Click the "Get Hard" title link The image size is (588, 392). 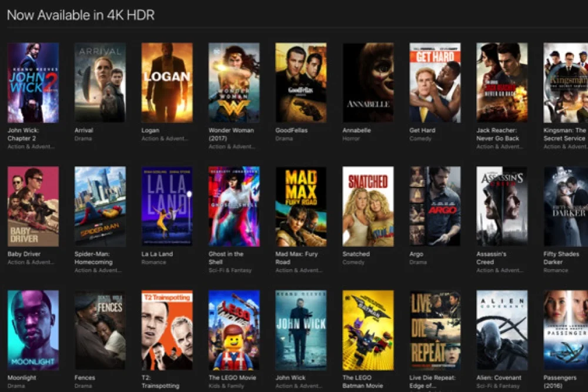point(422,130)
